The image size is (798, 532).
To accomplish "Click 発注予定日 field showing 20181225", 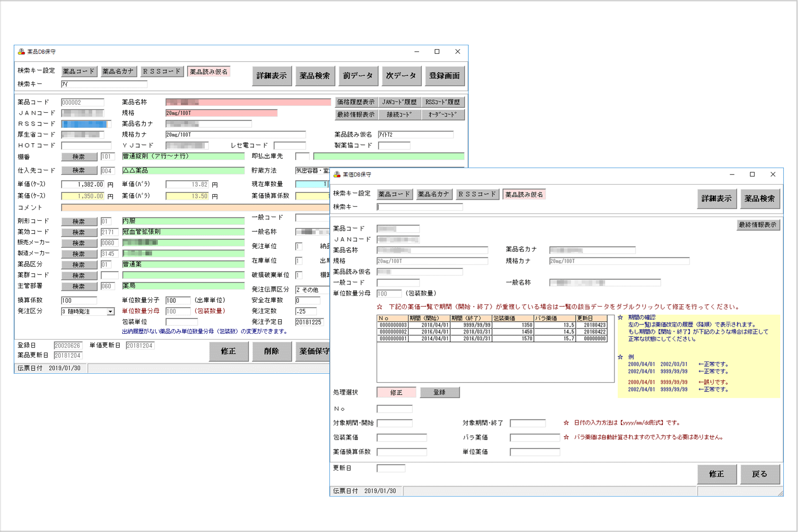I will (309, 322).
